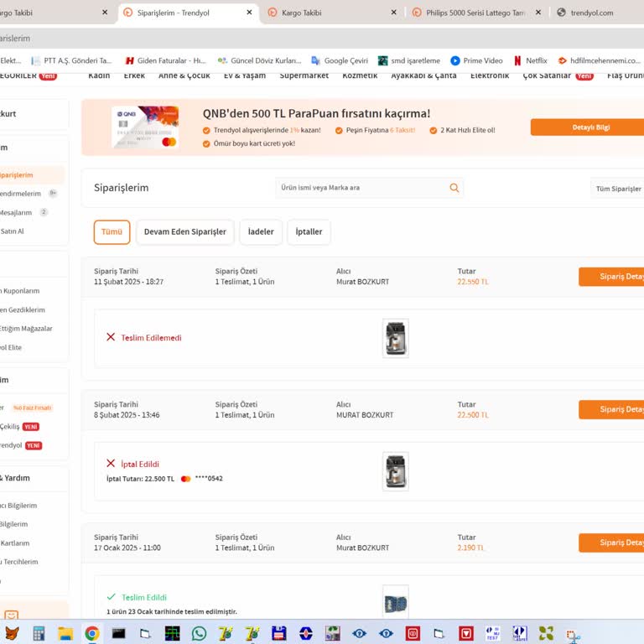644x644 pixels.
Task: Switch to the Kargo Takibi browser tab
Action: pos(332,13)
